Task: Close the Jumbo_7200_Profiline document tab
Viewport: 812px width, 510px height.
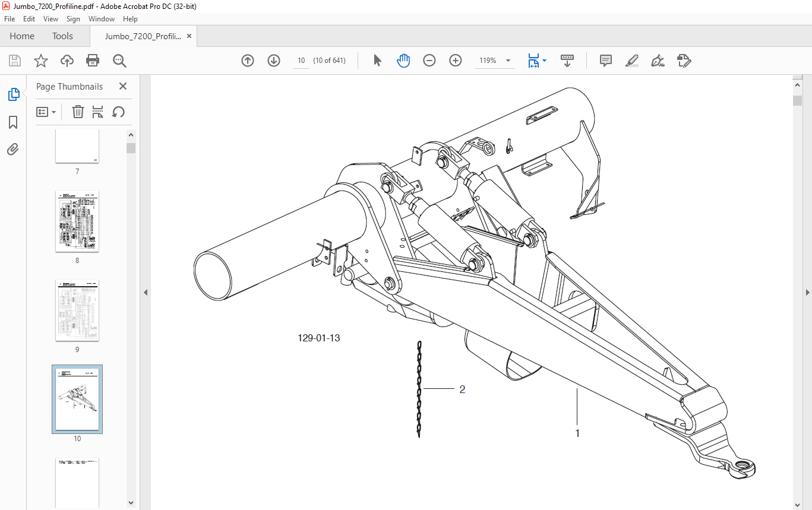Action: (x=189, y=36)
